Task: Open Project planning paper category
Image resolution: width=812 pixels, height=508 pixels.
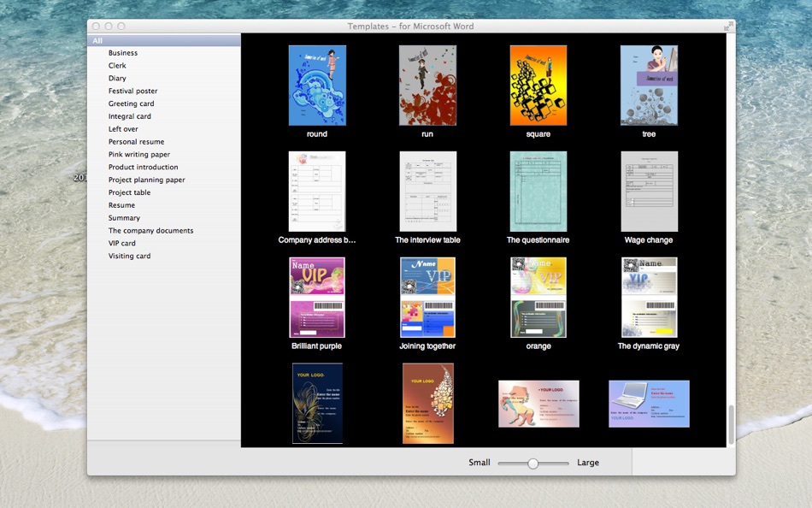Action: coord(146,180)
